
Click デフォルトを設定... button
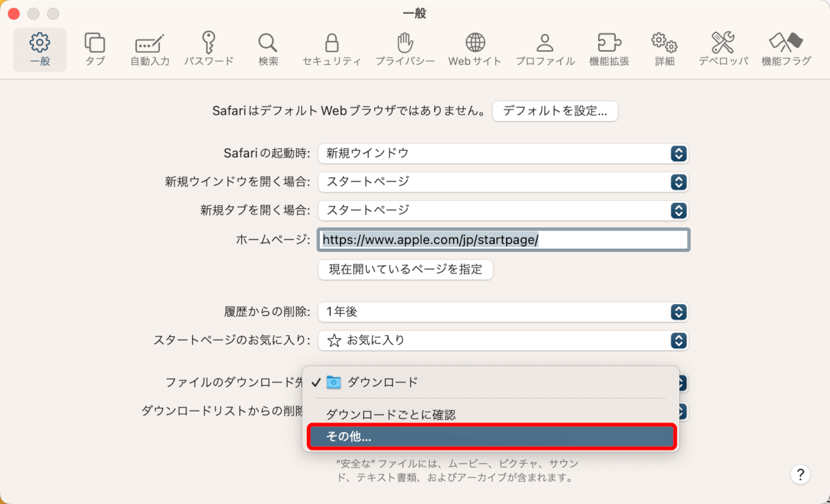click(555, 111)
